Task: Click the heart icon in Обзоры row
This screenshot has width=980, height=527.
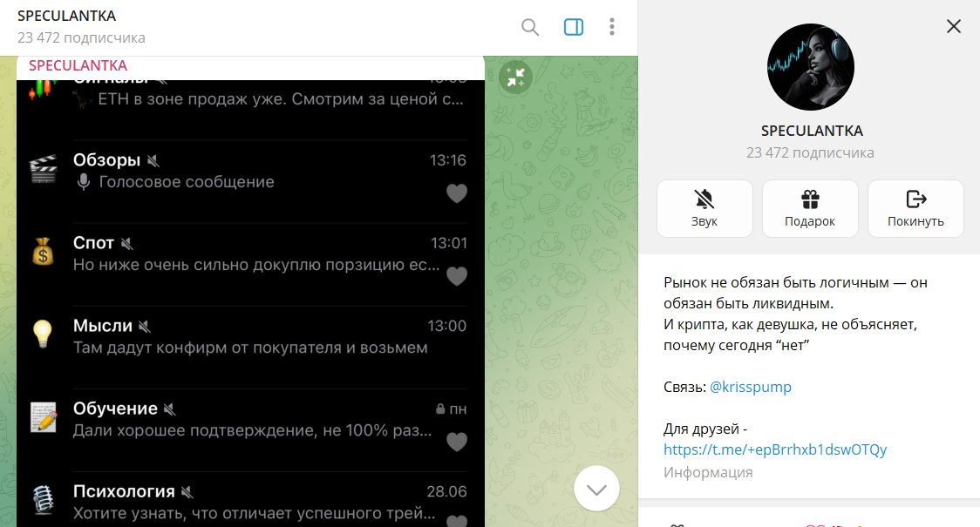Action: 457,193
